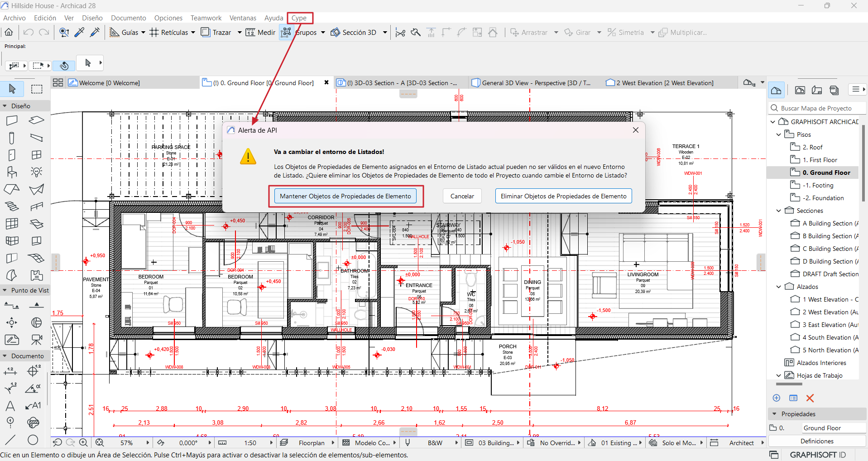Pick the Text tool (letter A)
This screenshot has width=868, height=461.
tap(10, 406)
